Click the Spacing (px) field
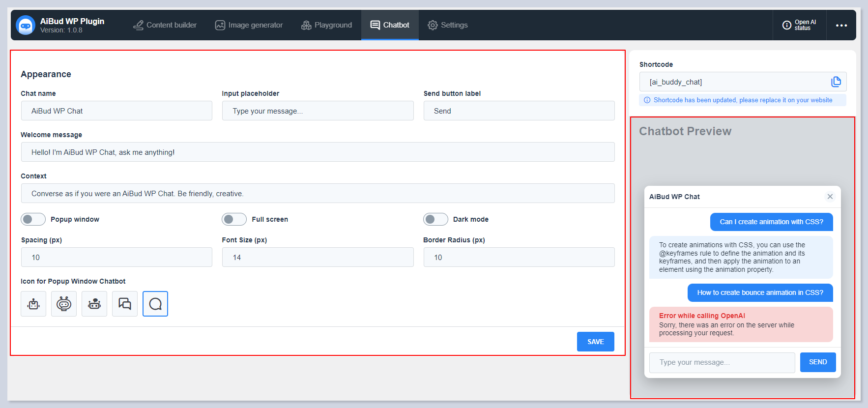868x408 pixels. 116,257
